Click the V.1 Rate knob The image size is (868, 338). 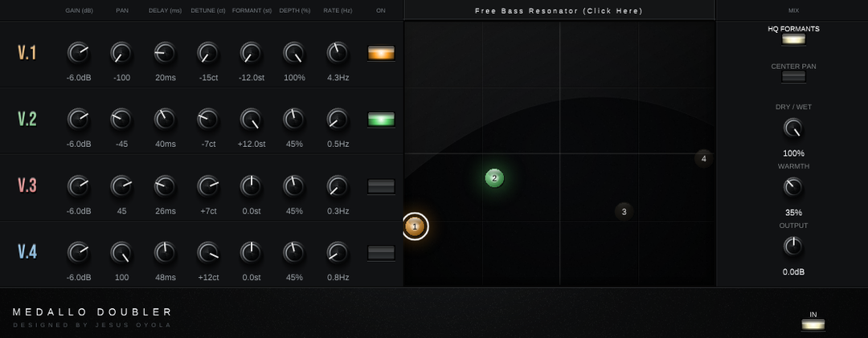(337, 53)
